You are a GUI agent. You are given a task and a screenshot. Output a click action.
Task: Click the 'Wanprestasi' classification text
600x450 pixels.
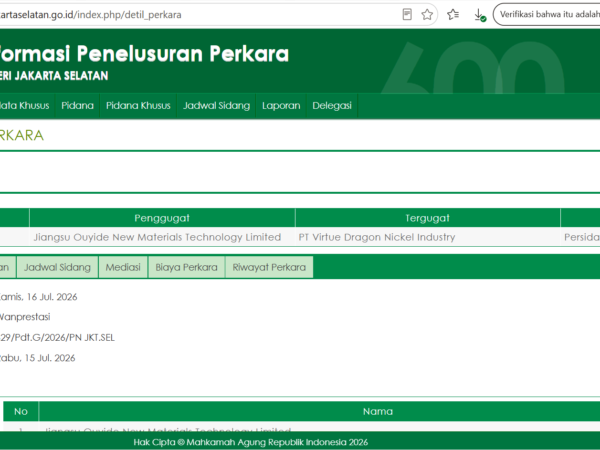click(24, 317)
